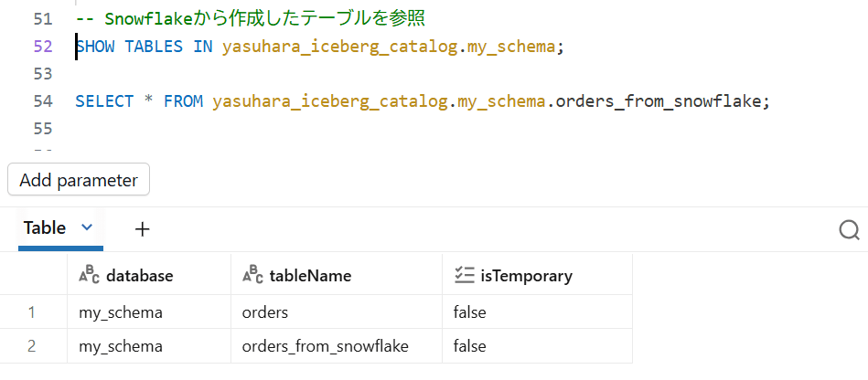Select the orders_from_snowflake cell in results
The width and height of the screenshot is (868, 380).
pos(325,346)
